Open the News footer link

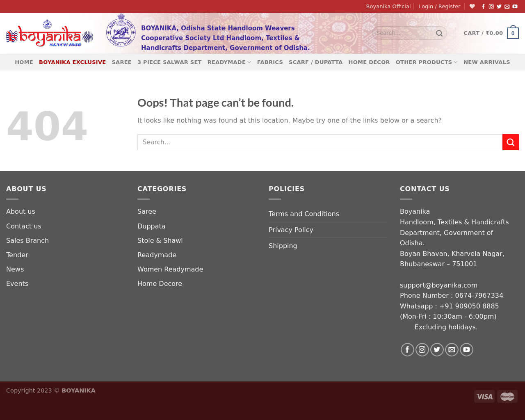pos(15,269)
